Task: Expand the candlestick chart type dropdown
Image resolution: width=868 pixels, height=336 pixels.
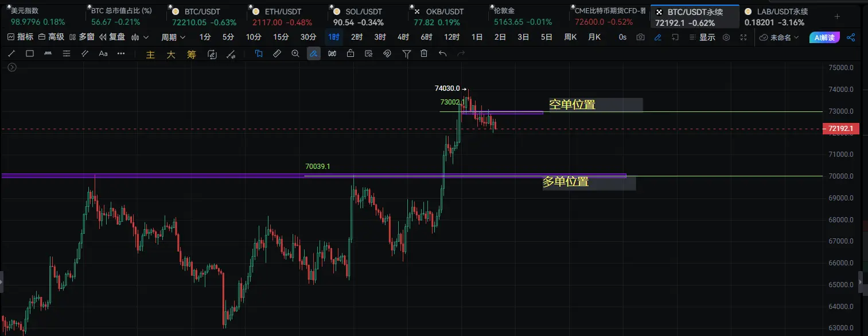Action: 140,37
